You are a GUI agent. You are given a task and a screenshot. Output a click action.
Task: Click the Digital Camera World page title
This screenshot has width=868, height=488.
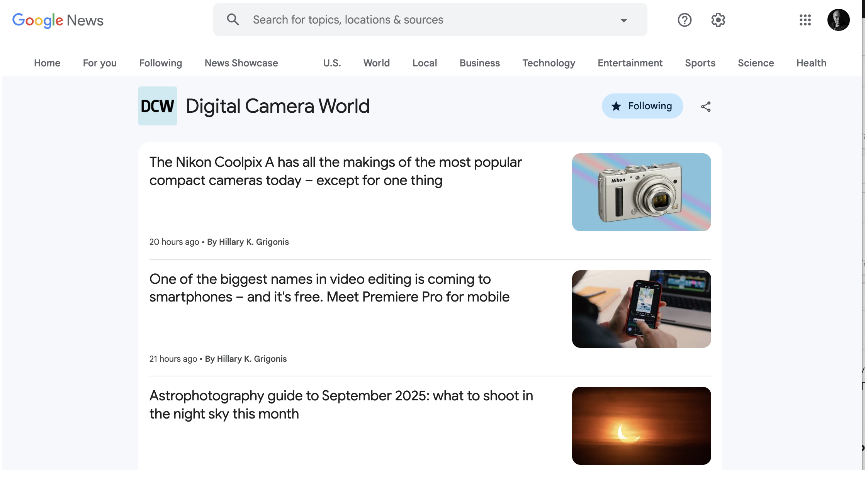tap(278, 106)
